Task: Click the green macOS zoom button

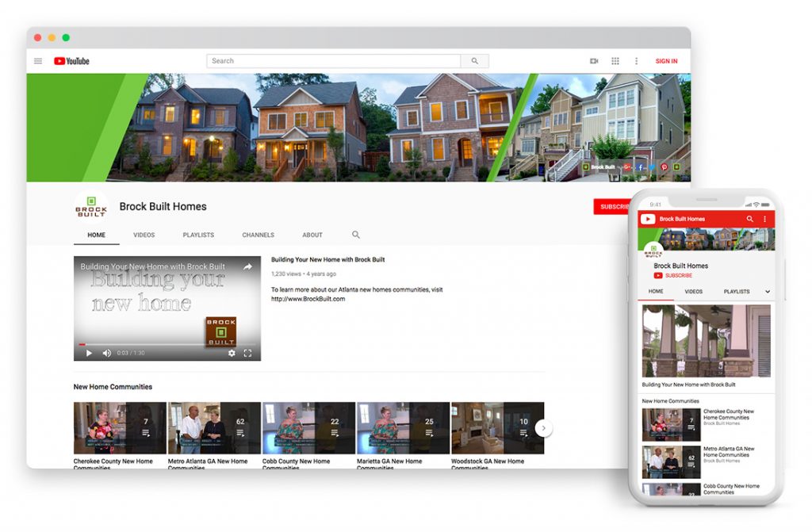Action: (66, 37)
